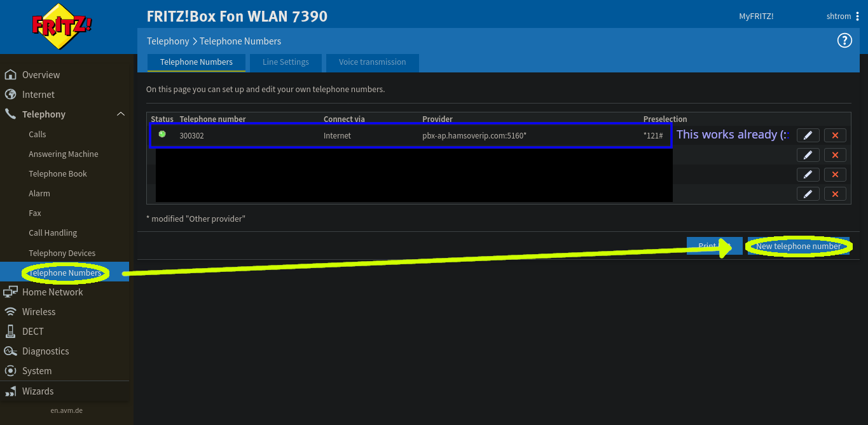The image size is (868, 425).
Task: Click the FRITZ! logo
Action: pyautogui.click(x=62, y=27)
